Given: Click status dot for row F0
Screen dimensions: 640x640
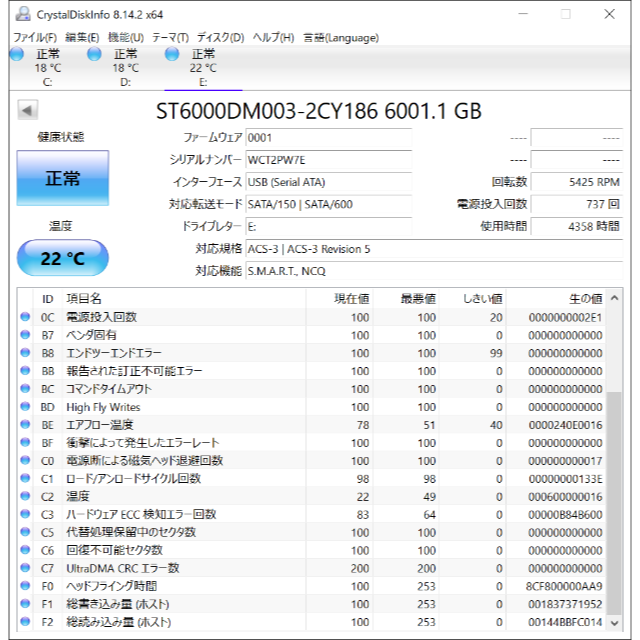Looking at the screenshot, I should pos(25,586).
